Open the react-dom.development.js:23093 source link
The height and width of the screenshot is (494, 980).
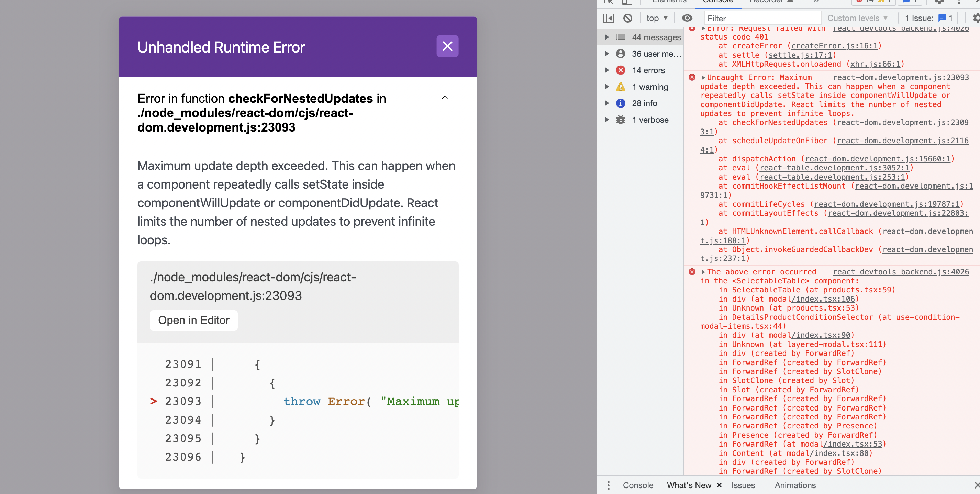901,77
